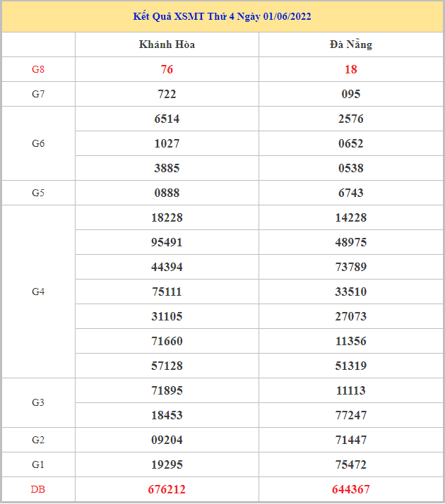
Task: Select Đà Nẵng G7 number 095
Action: (x=351, y=94)
